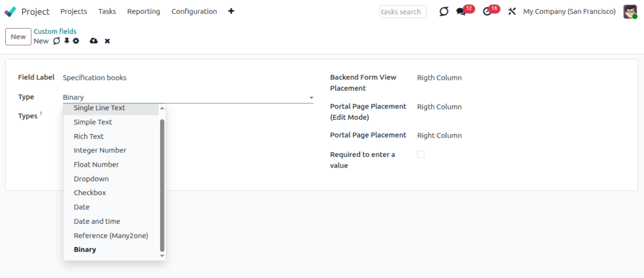Choose Dropdown from the Type list
The width and height of the screenshot is (644, 278).
pyautogui.click(x=91, y=179)
